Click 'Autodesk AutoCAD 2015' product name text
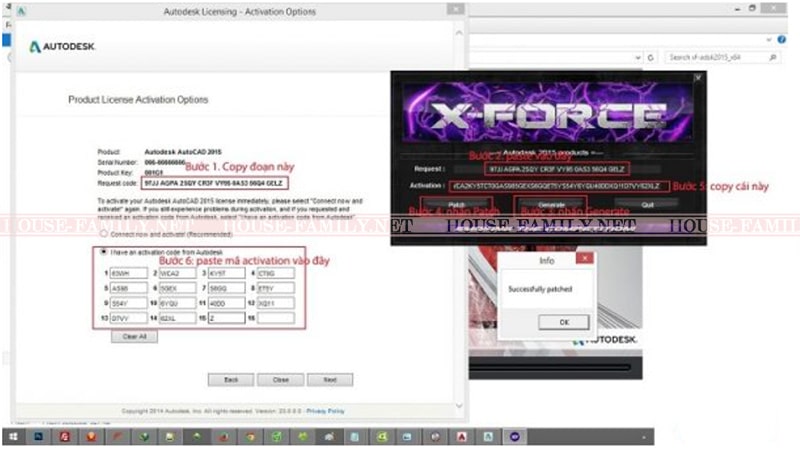The image size is (800, 455). pos(183,152)
